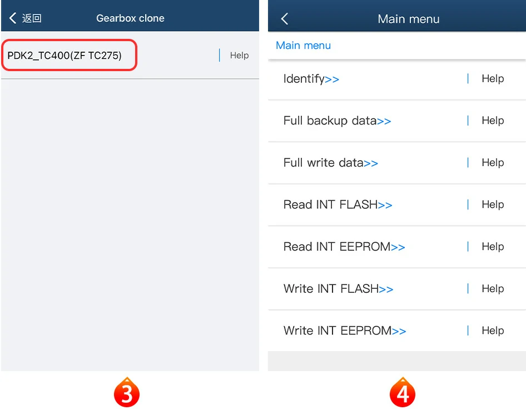Click Help next to Identify
This screenshot has height=420, width=526.
[493, 79]
